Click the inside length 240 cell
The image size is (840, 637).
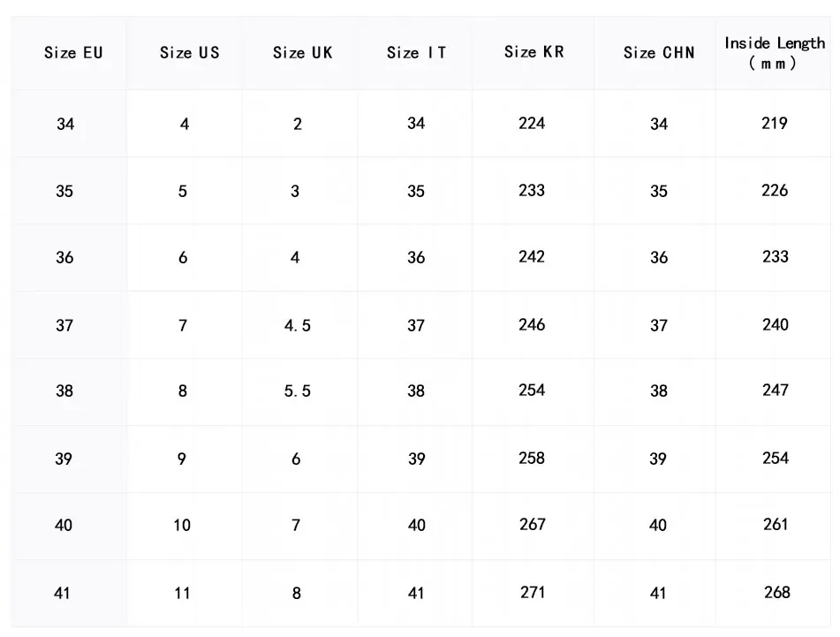776,324
